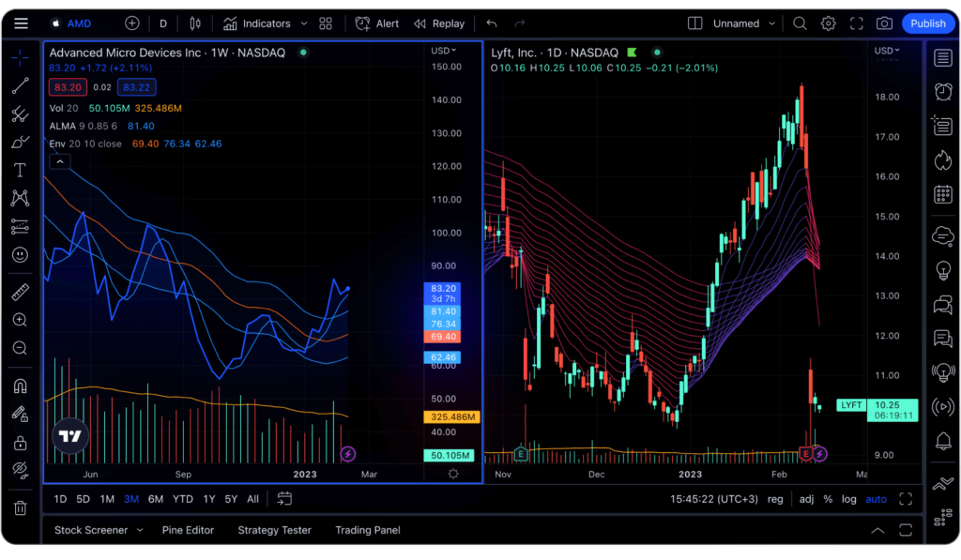Select the YTD time range
Screen dimensions: 961x560
[183, 499]
